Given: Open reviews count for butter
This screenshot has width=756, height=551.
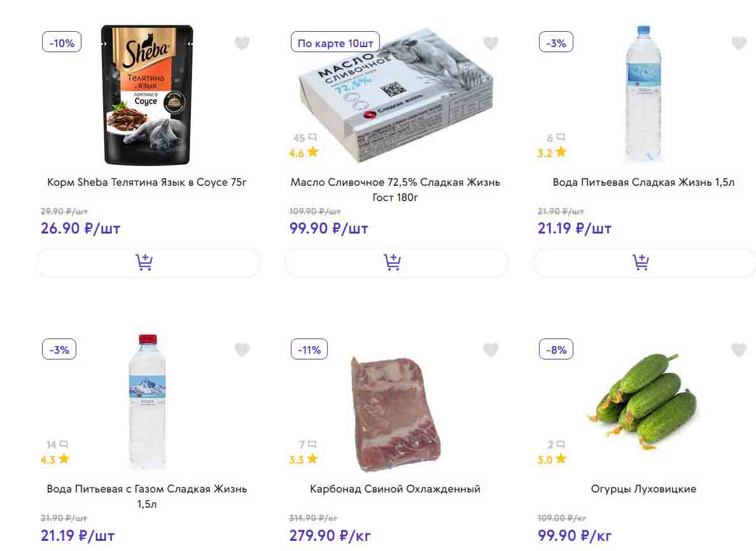Looking at the screenshot, I should pyautogui.click(x=304, y=137).
